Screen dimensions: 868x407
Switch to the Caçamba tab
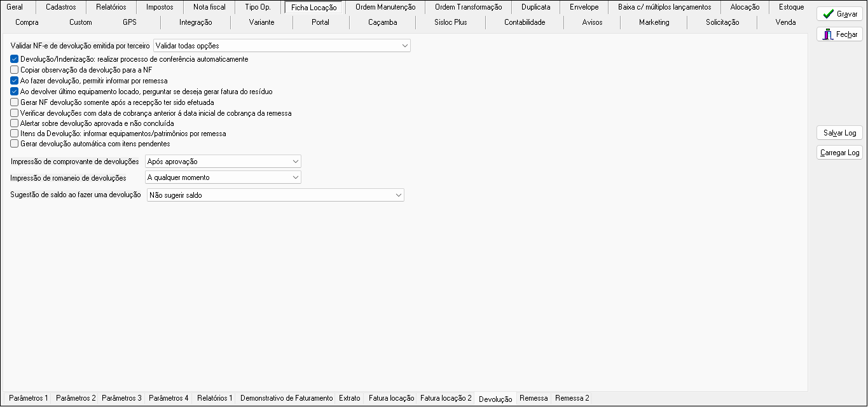click(383, 22)
